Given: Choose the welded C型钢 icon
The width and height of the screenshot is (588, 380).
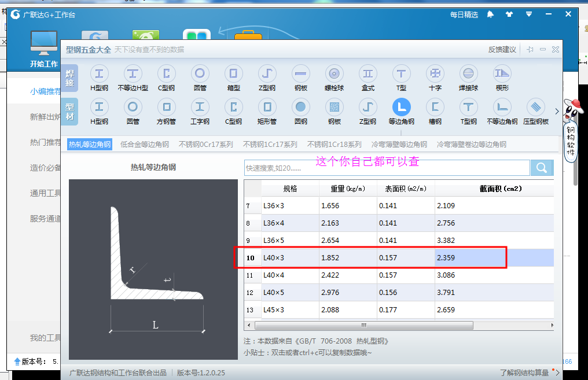Looking at the screenshot, I should [x=166, y=73].
